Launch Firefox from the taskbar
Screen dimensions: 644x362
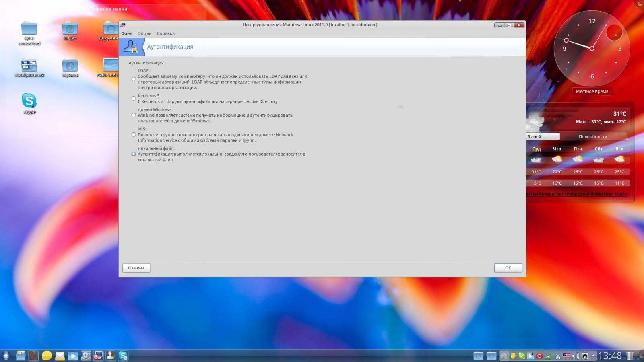(x=34, y=356)
